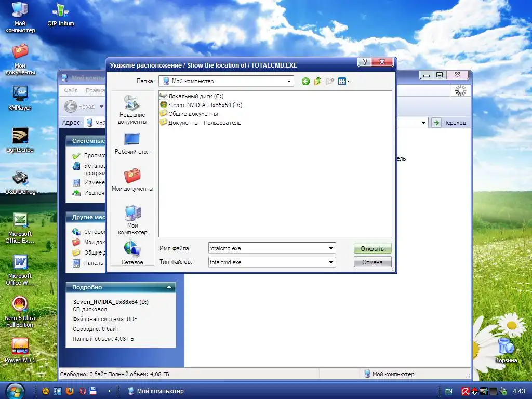
Task: Click EN language indicator in tray
Action: 448,391
